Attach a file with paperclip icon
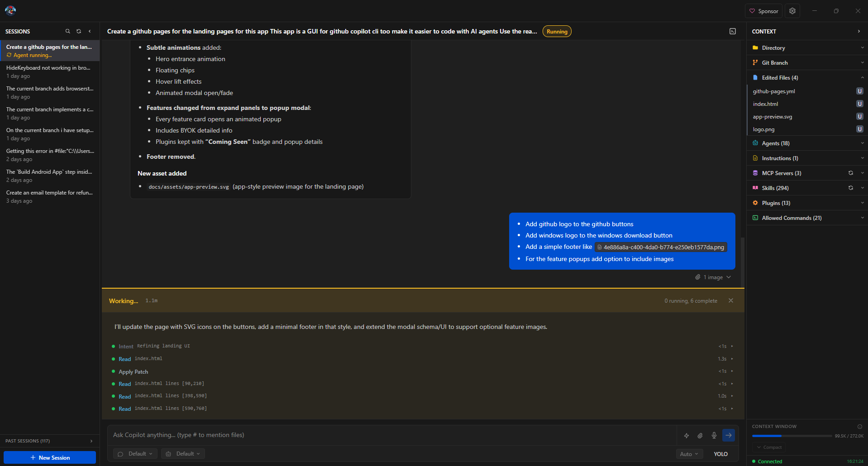The height and width of the screenshot is (466, 868). click(x=700, y=435)
